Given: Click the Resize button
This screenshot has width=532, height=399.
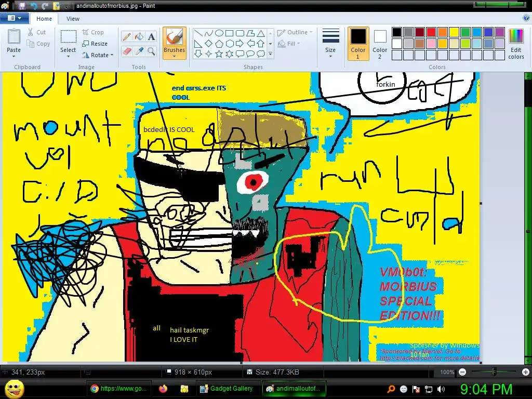Looking at the screenshot, I should click(95, 44).
